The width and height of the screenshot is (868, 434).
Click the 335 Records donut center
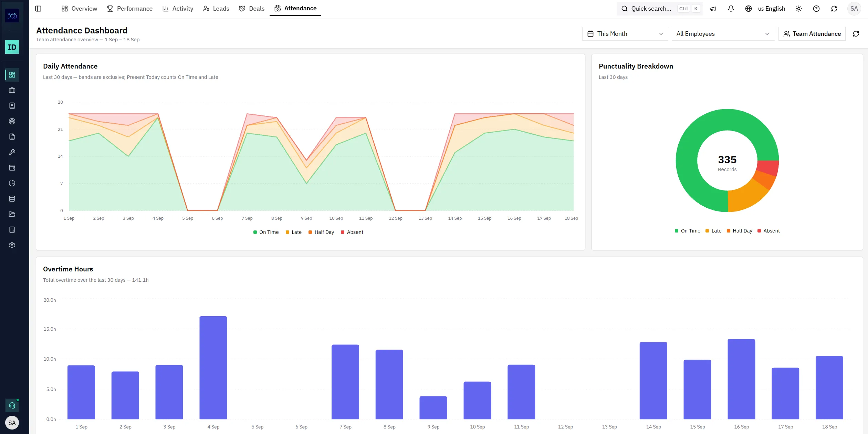[x=727, y=163]
